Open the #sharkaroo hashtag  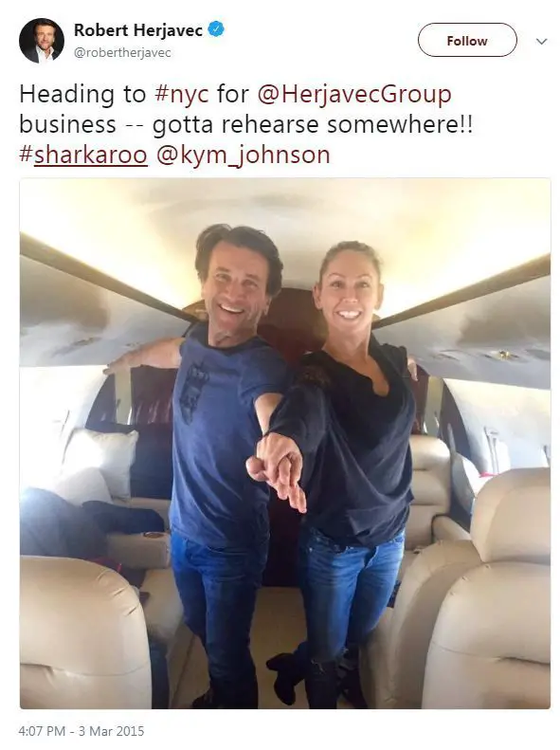tap(83, 155)
